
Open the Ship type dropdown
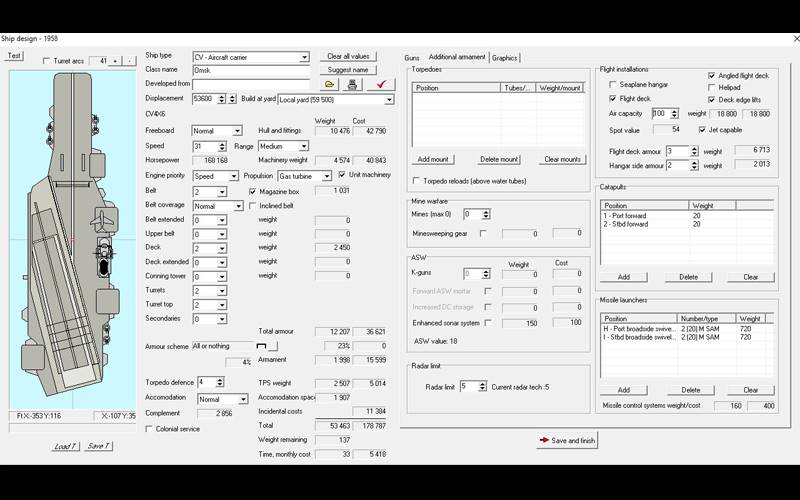click(x=304, y=56)
